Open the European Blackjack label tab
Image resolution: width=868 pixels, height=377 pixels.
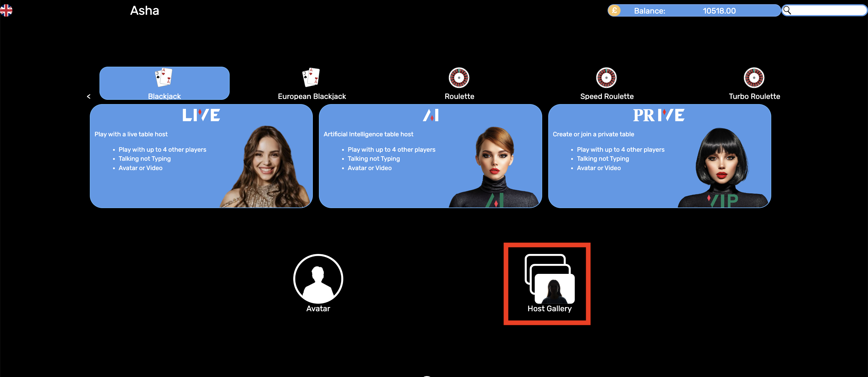click(312, 97)
